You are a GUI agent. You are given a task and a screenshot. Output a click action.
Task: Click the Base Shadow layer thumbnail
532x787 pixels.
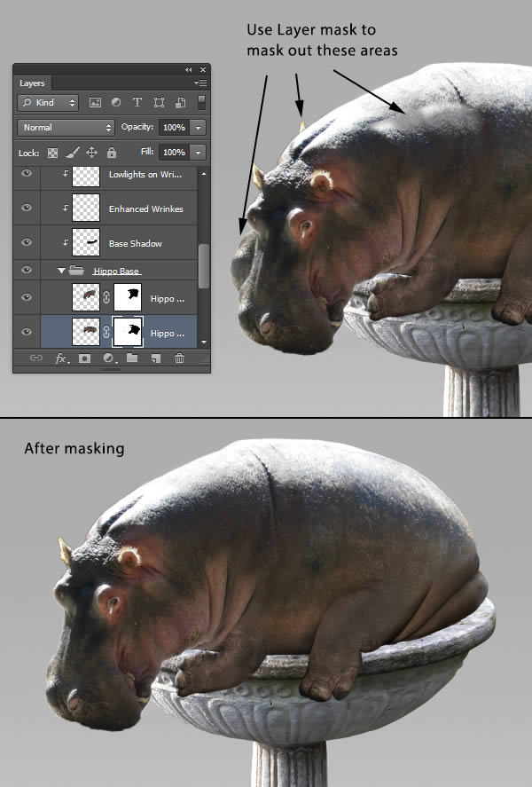point(86,242)
